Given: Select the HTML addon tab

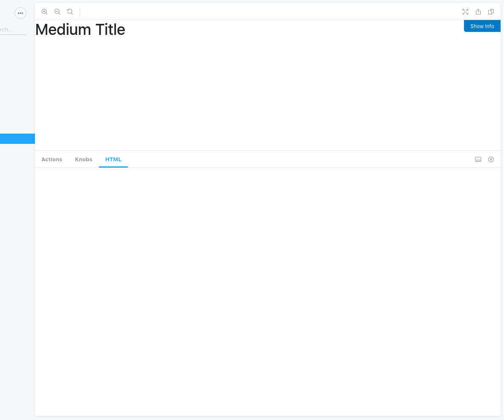Looking at the screenshot, I should (113, 159).
